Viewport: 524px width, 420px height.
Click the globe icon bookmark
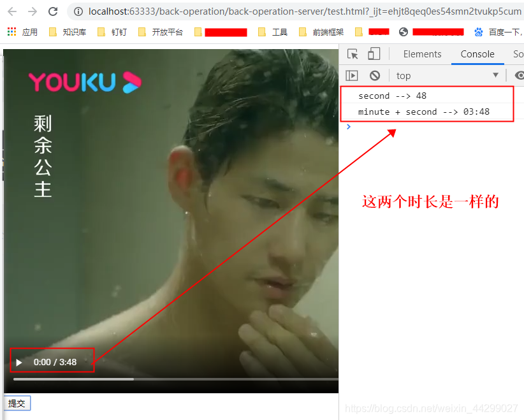[404, 32]
